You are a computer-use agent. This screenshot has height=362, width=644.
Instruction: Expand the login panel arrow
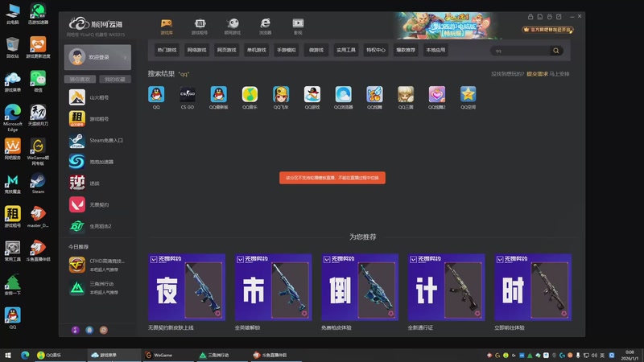[125, 57]
